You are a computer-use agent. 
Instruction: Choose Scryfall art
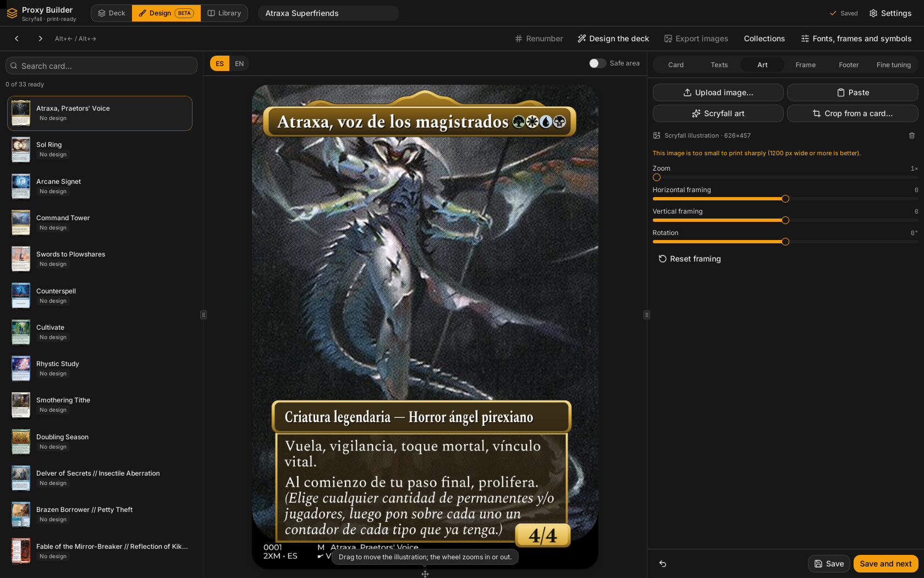coord(718,113)
